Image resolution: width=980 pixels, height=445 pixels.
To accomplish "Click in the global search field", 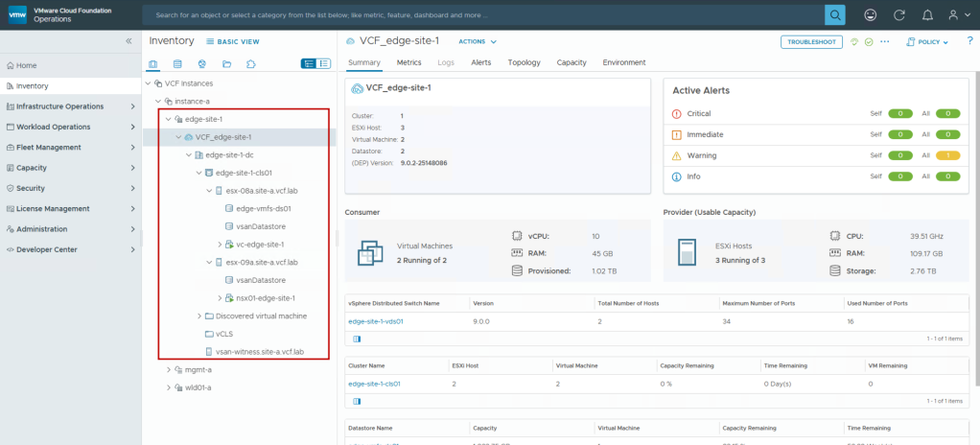I will pyautogui.click(x=482, y=14).
